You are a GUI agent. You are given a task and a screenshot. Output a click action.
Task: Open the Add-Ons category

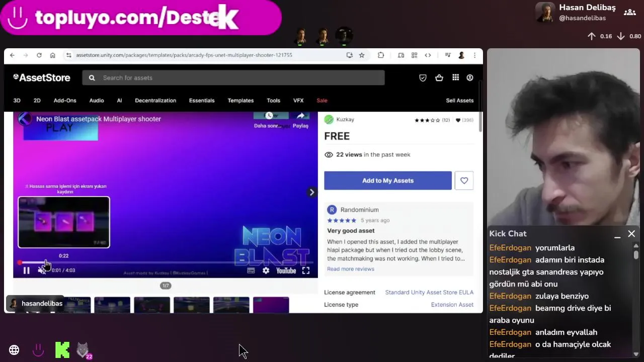(65, 101)
